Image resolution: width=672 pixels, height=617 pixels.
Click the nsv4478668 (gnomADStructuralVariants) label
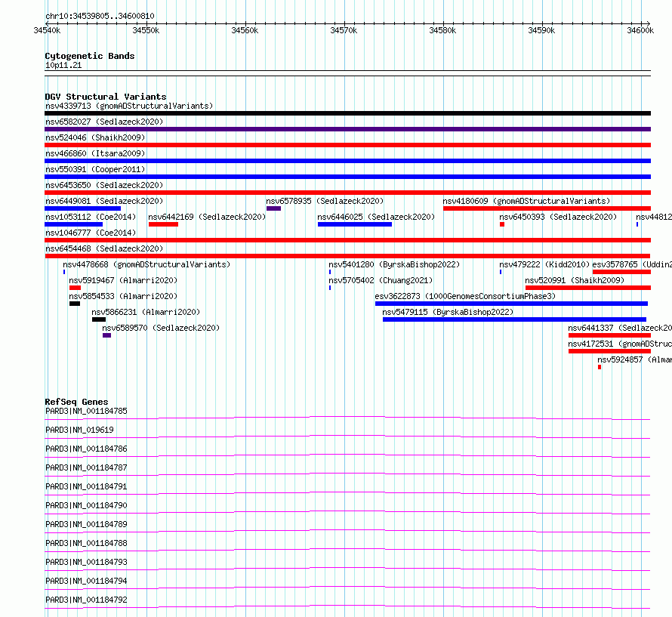point(146,264)
